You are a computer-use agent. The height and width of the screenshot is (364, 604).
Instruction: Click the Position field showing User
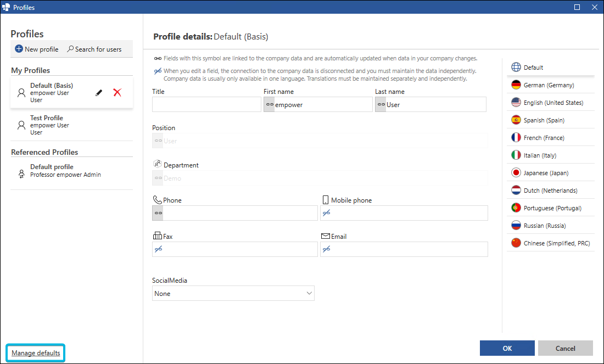(x=320, y=141)
